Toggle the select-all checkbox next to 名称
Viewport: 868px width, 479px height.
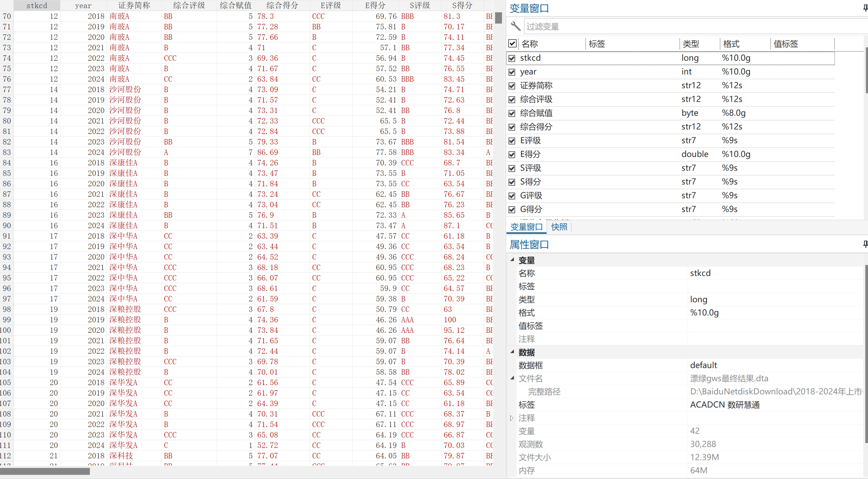coord(512,43)
